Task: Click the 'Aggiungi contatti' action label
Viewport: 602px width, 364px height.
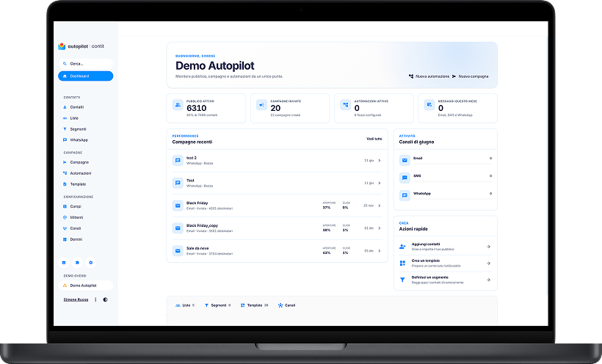Action: [x=426, y=244]
